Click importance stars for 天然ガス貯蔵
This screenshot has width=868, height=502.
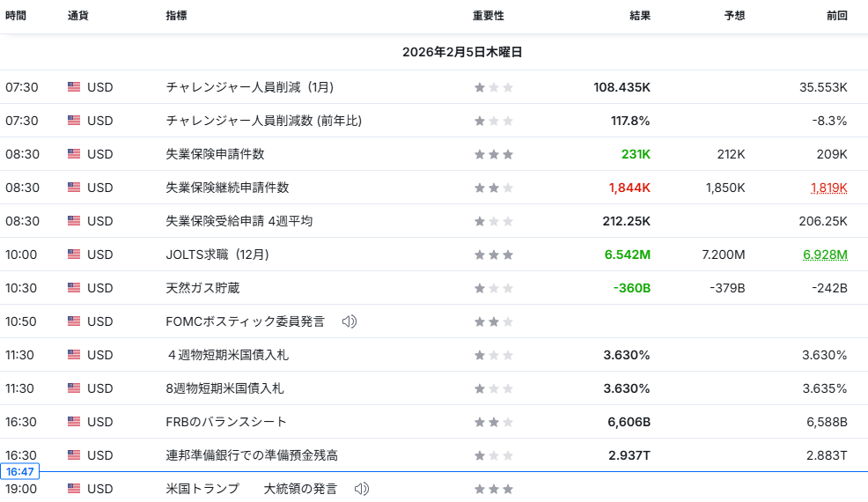point(493,288)
